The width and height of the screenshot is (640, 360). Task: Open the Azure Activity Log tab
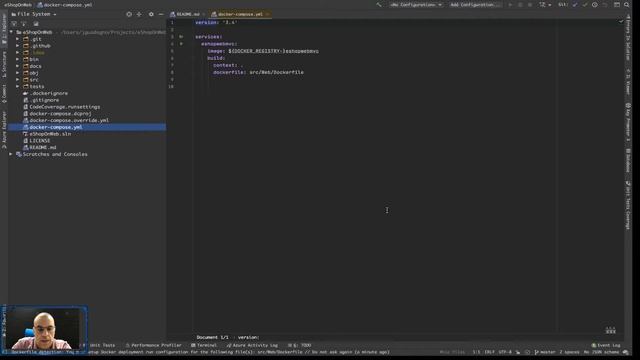(252, 345)
